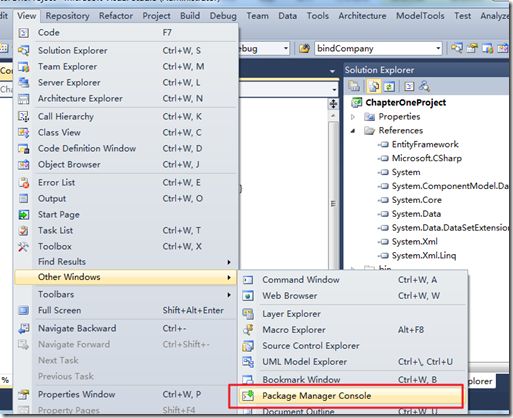
Task: Click View Code icon in Solution Explorer toolbar
Action: [409, 87]
